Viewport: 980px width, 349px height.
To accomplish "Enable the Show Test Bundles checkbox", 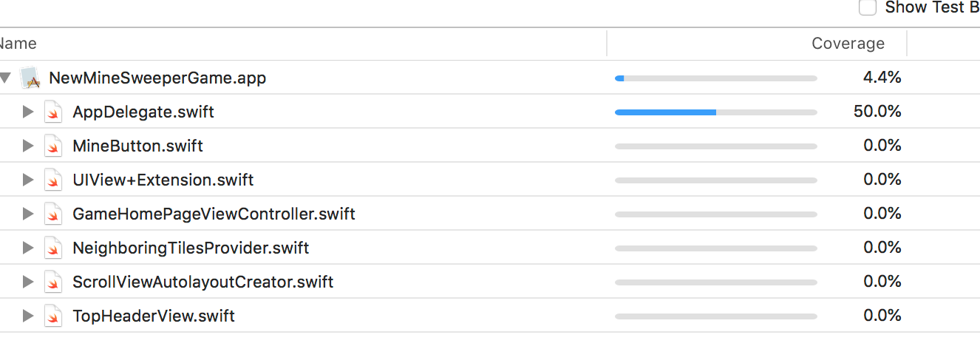I will click(868, 7).
